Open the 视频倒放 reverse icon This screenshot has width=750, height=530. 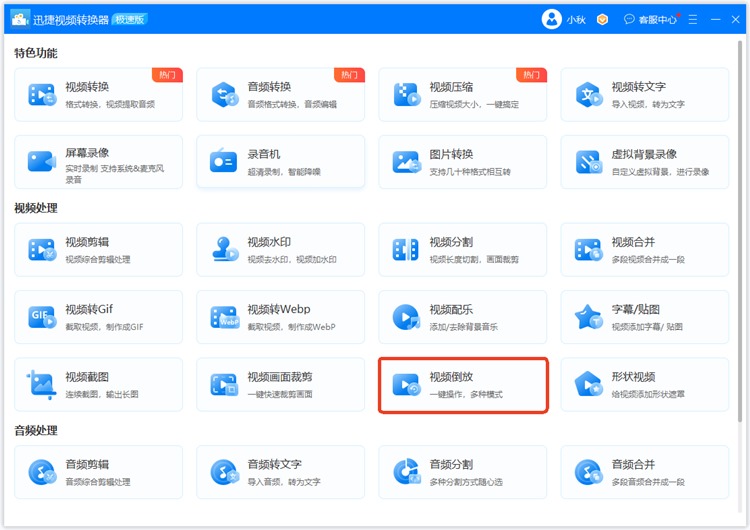tap(407, 385)
